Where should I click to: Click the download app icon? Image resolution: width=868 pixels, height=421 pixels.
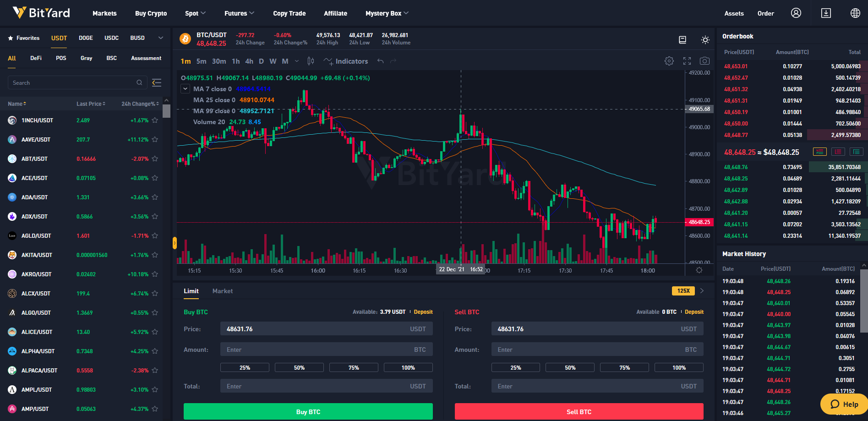pyautogui.click(x=826, y=13)
